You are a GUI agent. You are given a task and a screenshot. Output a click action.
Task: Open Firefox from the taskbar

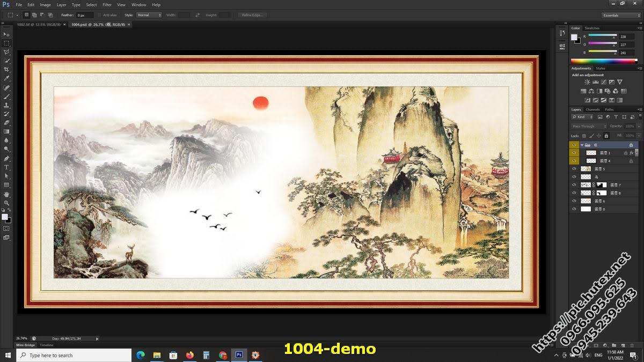pyautogui.click(x=189, y=355)
